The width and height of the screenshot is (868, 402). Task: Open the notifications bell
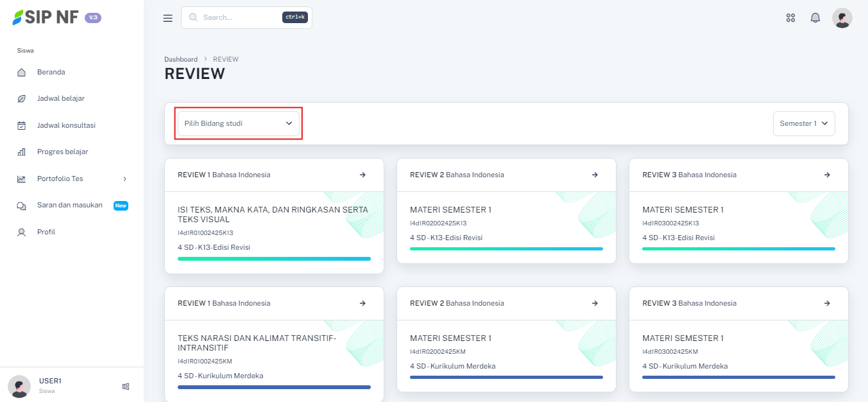tap(815, 18)
